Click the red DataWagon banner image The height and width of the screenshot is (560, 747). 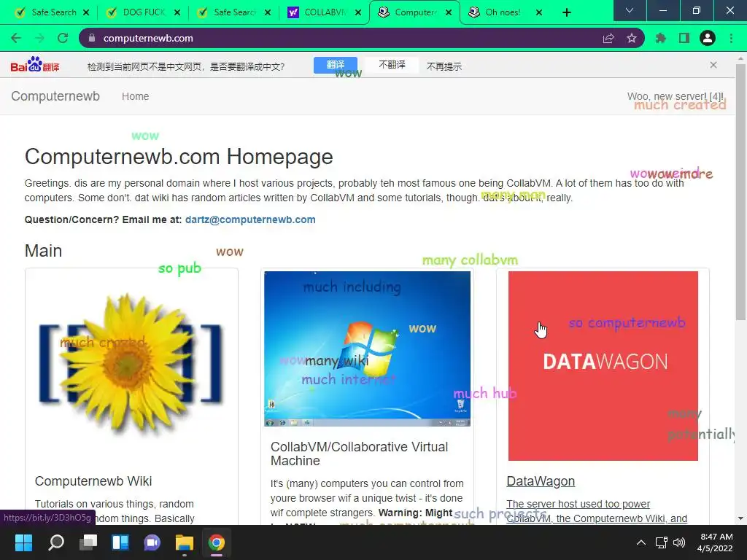click(603, 366)
